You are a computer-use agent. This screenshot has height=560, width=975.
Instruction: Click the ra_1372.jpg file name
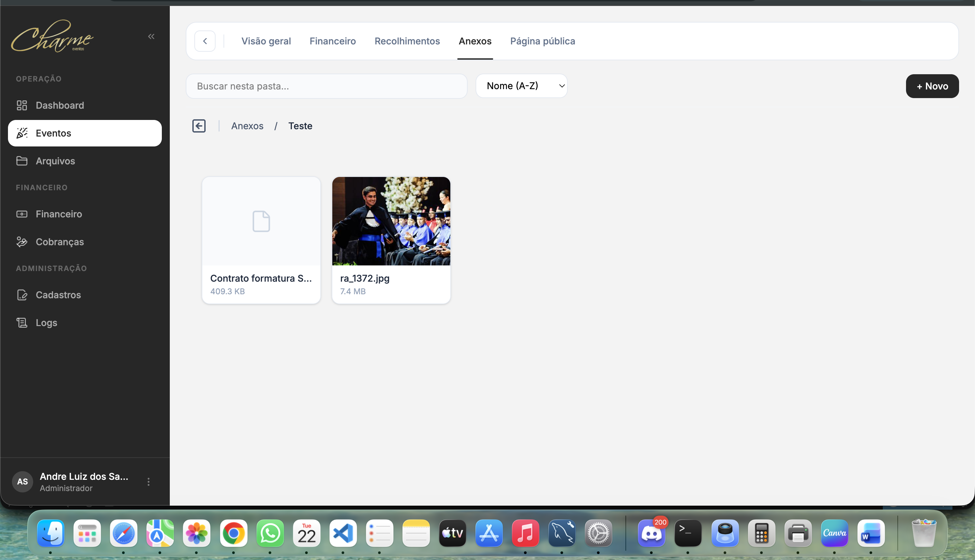pyautogui.click(x=364, y=278)
